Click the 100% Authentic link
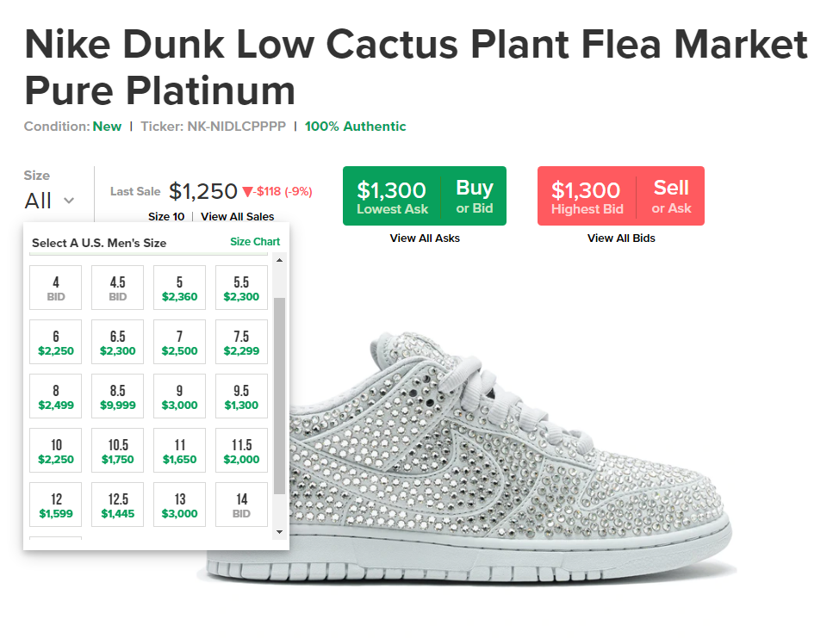The height and width of the screenshot is (644, 833). coord(355,127)
